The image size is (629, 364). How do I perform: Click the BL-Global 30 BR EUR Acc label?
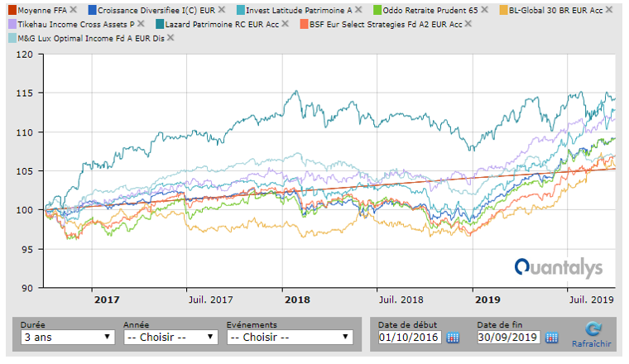[555, 10]
